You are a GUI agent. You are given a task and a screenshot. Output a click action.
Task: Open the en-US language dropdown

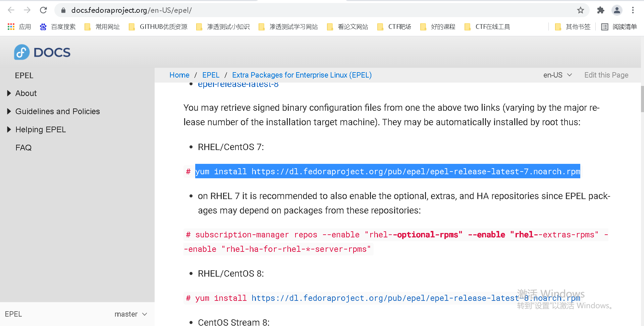557,75
